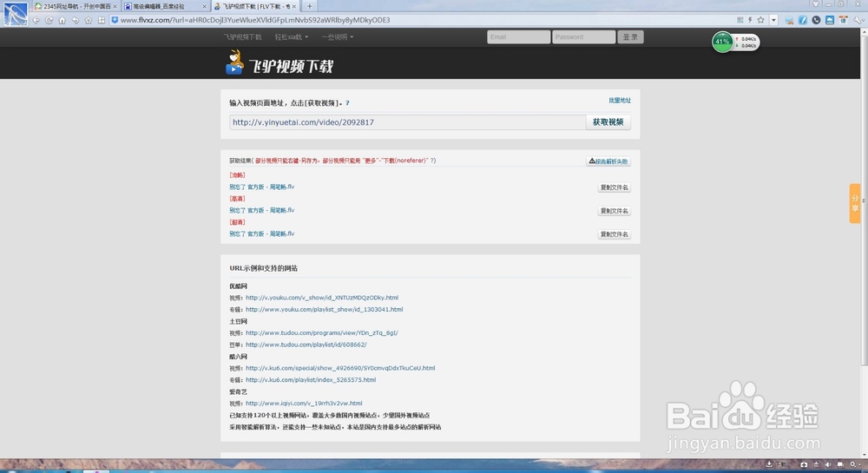Click the QR code icon in address bar
Viewport: 868px width, 473px height.
pyautogui.click(x=740, y=20)
